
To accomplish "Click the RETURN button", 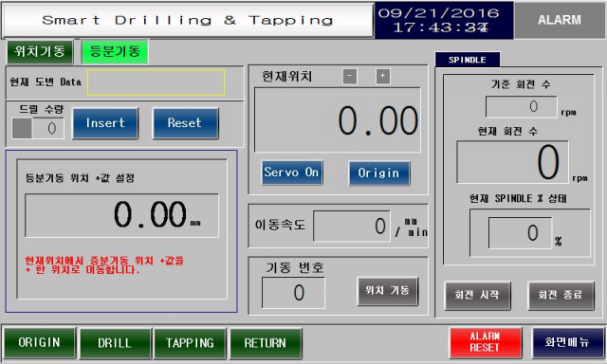I will [x=266, y=343].
